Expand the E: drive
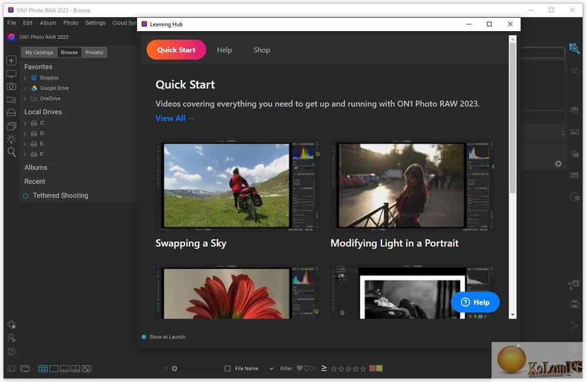The width and height of the screenshot is (588, 382). (25, 144)
